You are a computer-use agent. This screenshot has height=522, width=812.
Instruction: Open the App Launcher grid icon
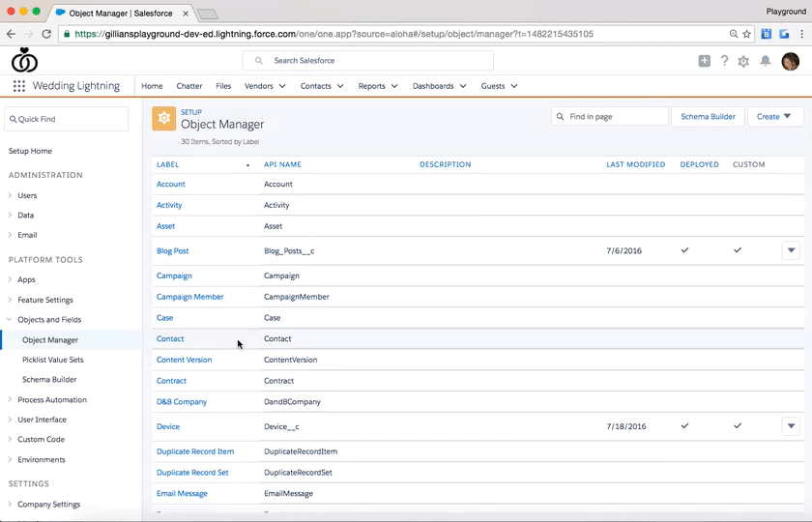pyautogui.click(x=19, y=86)
